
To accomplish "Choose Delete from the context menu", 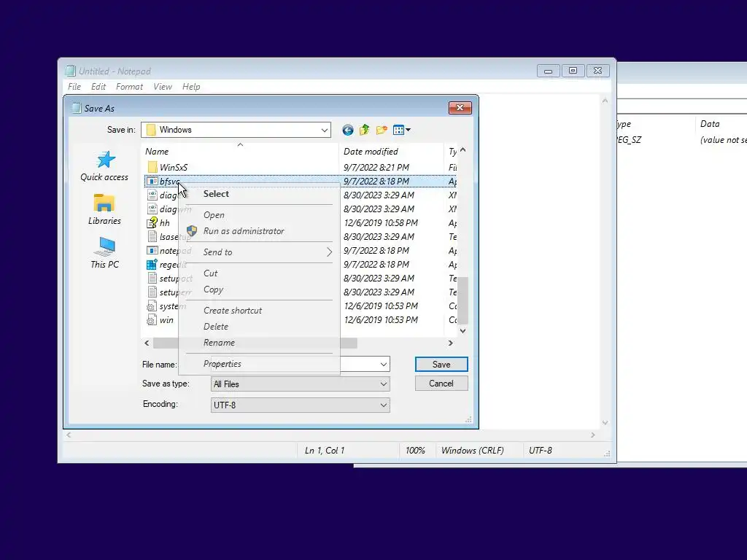I will (x=259, y=327).
